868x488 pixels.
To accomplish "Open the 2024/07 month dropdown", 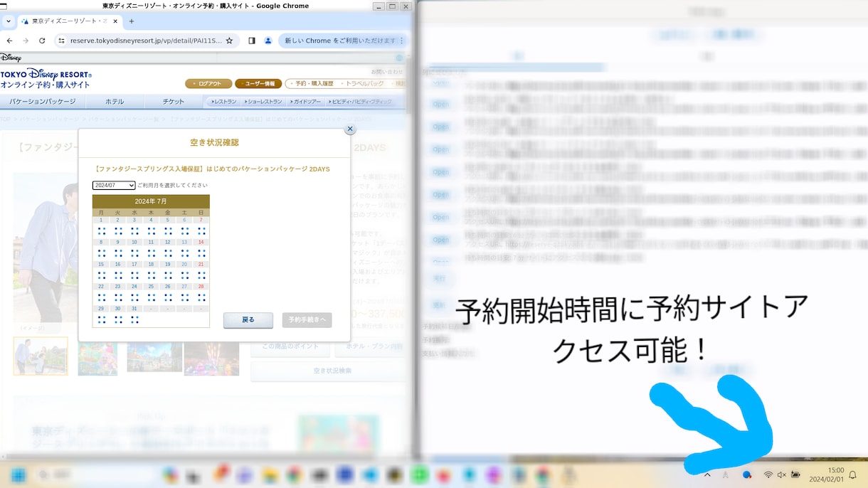I will [114, 185].
